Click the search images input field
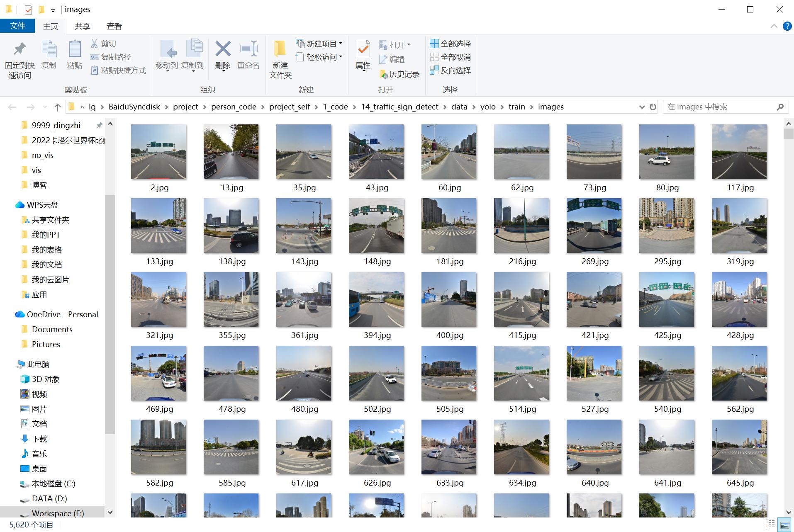794x532 pixels. pyautogui.click(x=719, y=107)
